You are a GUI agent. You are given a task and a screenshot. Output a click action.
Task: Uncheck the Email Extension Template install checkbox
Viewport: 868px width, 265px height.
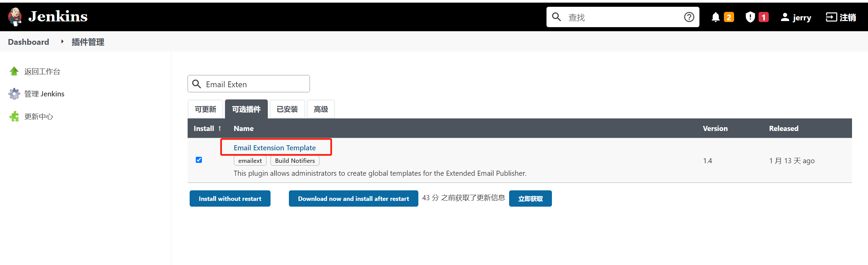click(199, 160)
